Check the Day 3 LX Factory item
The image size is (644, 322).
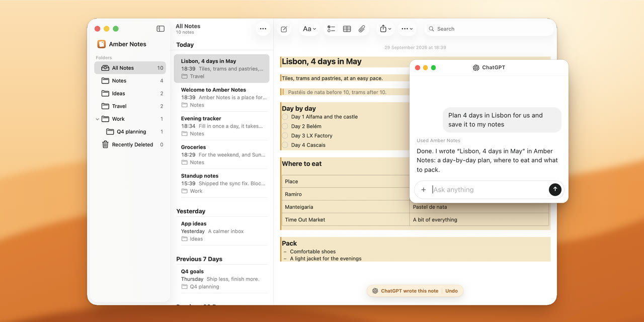(x=285, y=136)
